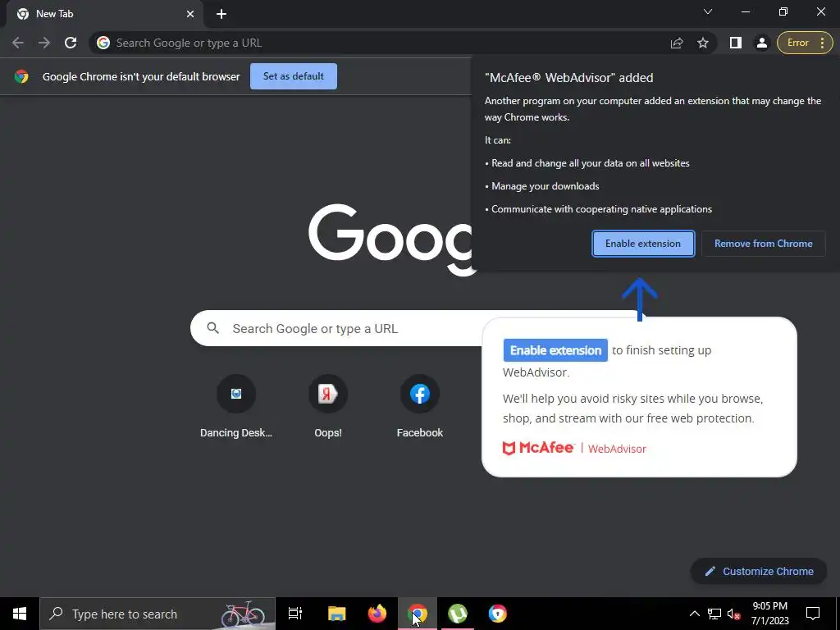Open the Dancing Desk shortcut
840x630 pixels.
(236, 406)
